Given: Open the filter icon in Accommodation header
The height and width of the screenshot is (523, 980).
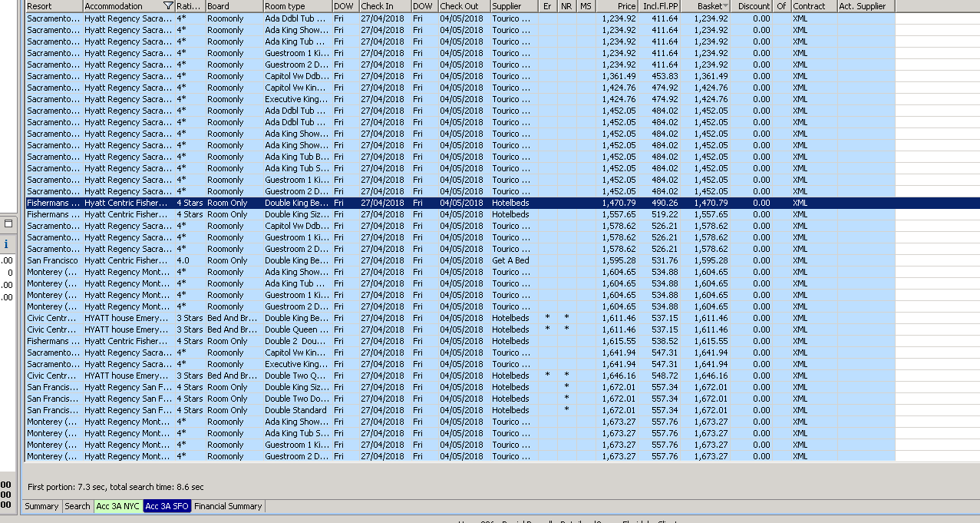Looking at the screenshot, I should tap(169, 6).
